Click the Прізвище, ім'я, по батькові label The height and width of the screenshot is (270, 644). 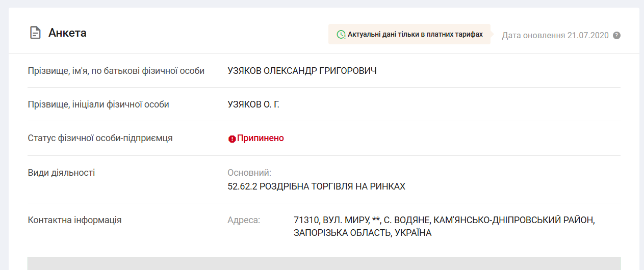(116, 71)
